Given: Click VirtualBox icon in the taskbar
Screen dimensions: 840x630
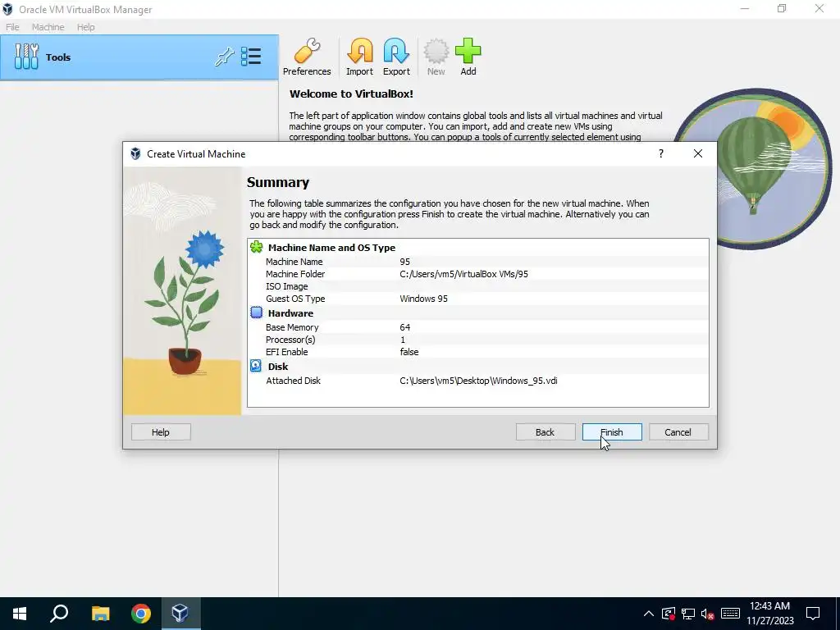Looking at the screenshot, I should pos(180,614).
